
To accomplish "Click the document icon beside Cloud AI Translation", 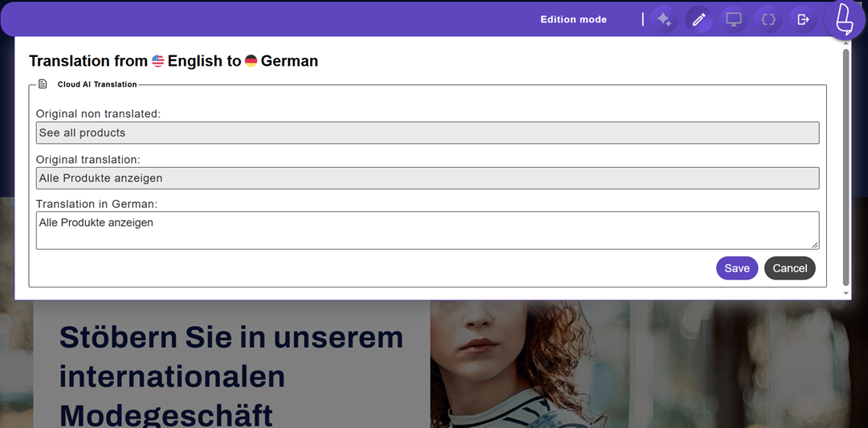I will coord(43,84).
